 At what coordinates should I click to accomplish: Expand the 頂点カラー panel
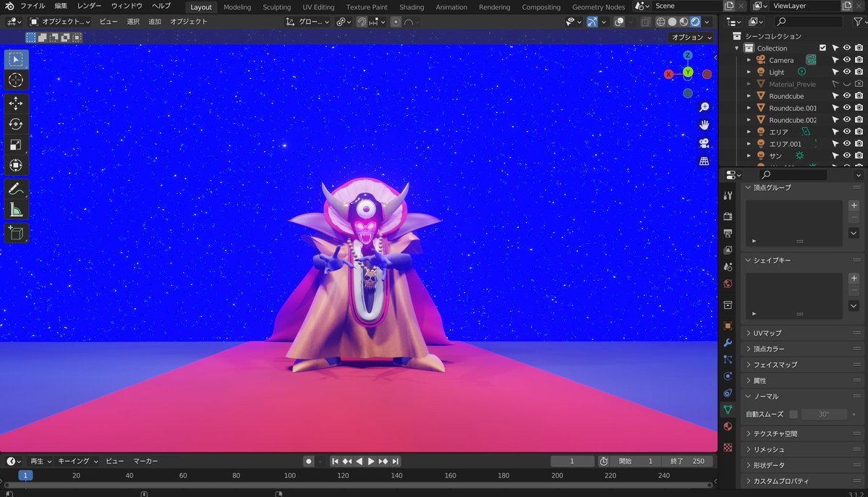749,349
